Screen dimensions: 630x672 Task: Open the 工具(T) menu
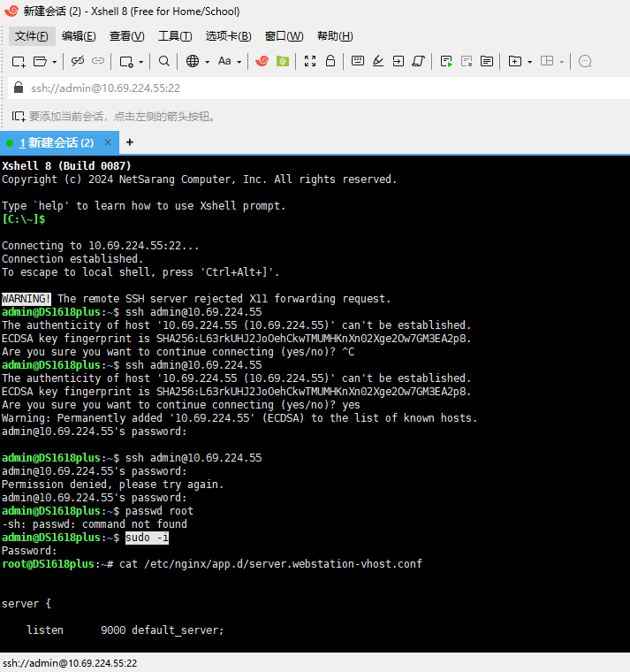(174, 36)
